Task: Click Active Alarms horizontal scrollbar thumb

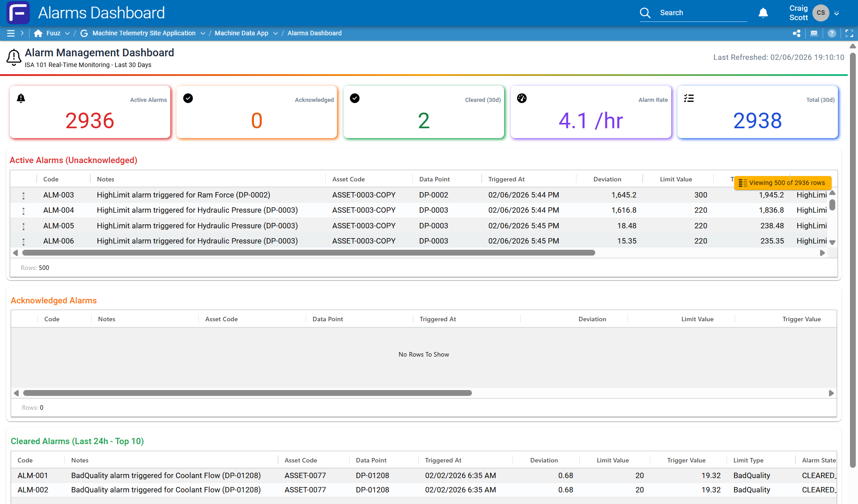Action: 308,253
